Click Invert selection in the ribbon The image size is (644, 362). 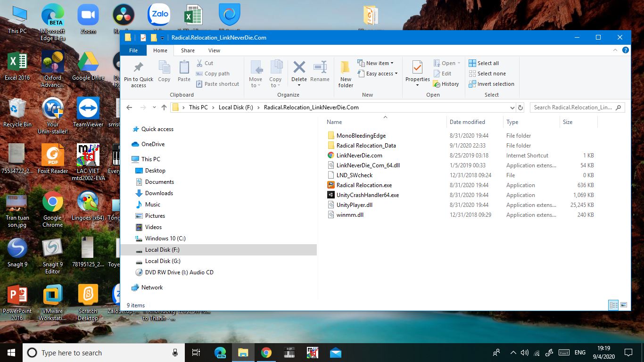491,84
